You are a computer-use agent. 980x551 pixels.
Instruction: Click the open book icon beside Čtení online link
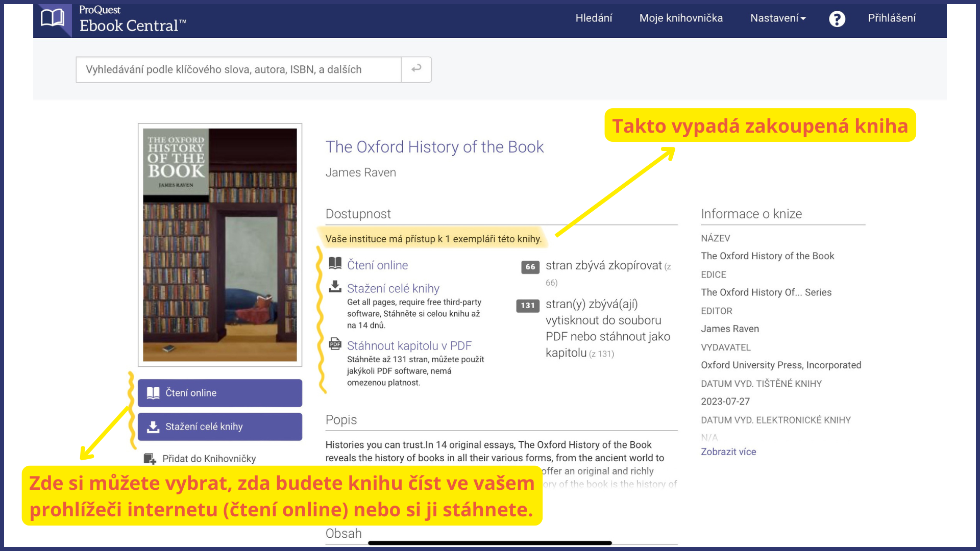point(335,264)
